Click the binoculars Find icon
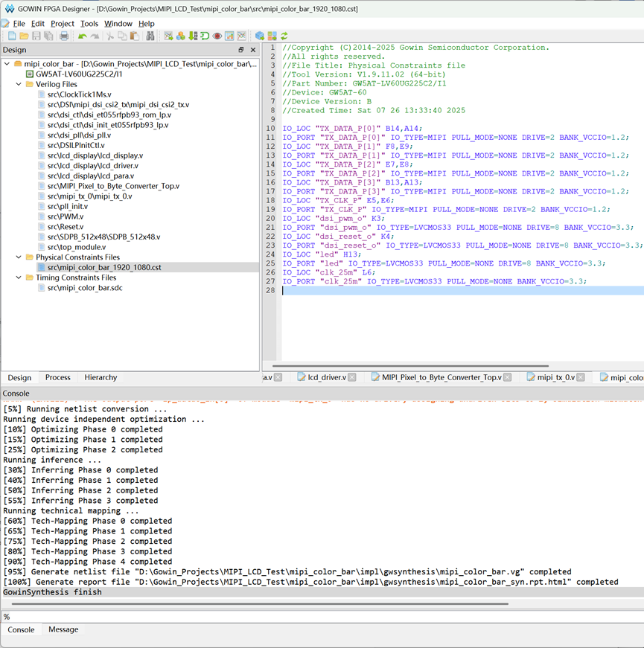Screen dimensions: 644x648 click(150, 36)
